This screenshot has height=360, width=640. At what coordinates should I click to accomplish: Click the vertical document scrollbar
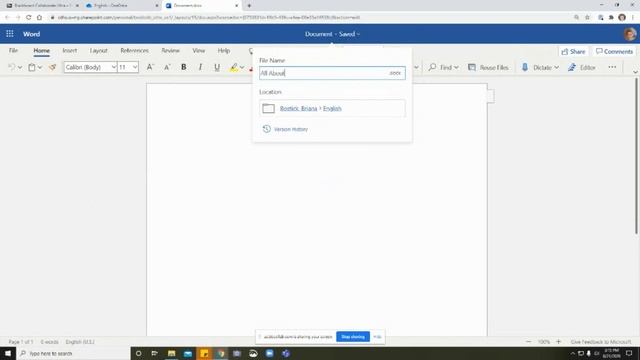pos(636,155)
